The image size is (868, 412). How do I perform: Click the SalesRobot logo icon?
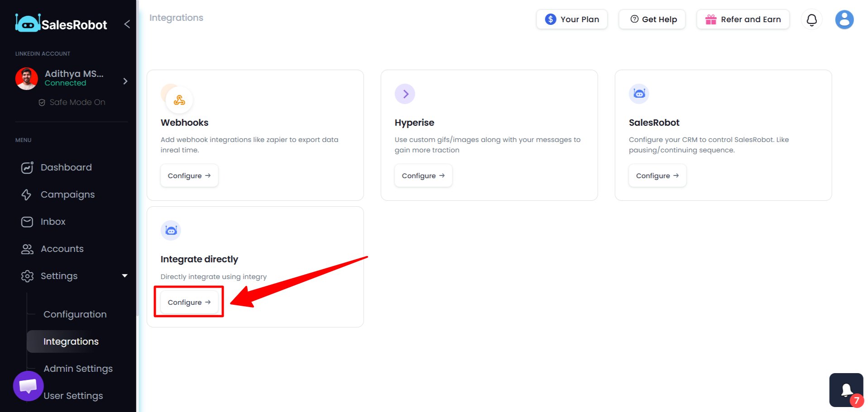28,24
